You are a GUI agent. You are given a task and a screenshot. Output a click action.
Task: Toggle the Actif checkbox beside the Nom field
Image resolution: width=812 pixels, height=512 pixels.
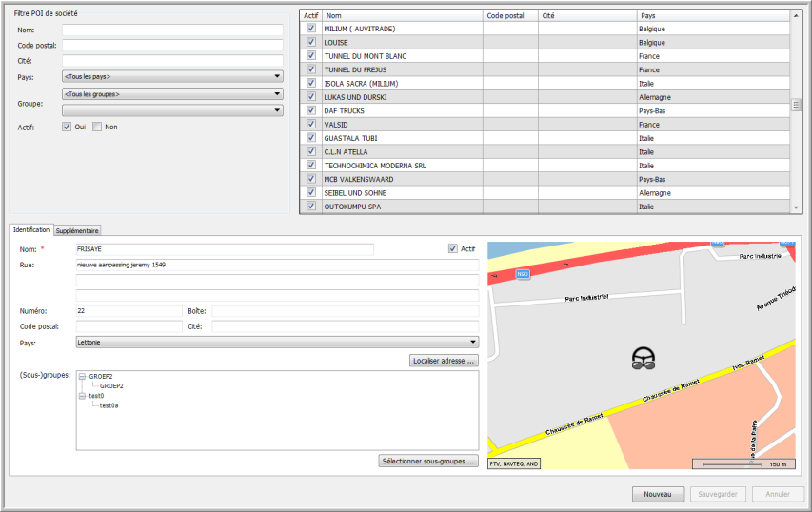point(453,249)
